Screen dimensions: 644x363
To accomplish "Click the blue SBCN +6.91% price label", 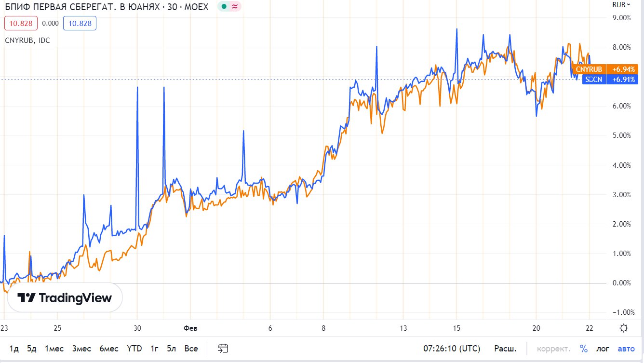I will coord(610,80).
